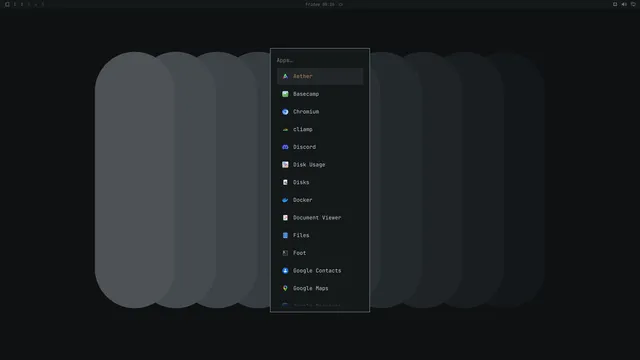Open the network icon in top bar
This screenshot has width=640, height=360.
[633, 4]
